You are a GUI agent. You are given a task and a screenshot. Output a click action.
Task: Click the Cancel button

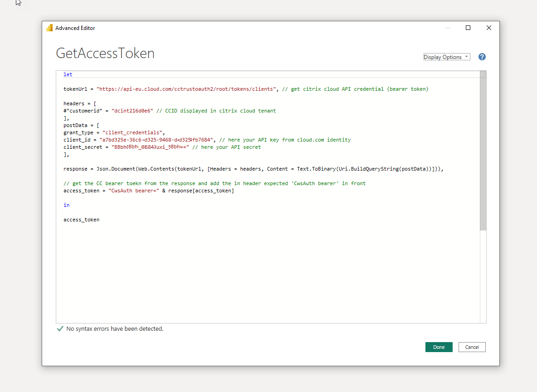pos(472,347)
